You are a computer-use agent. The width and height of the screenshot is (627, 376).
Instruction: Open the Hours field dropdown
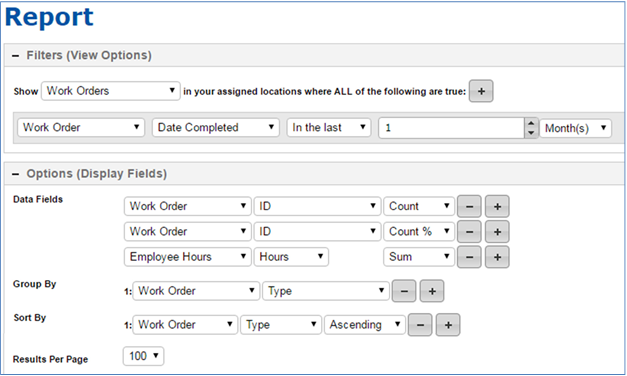pos(291,257)
